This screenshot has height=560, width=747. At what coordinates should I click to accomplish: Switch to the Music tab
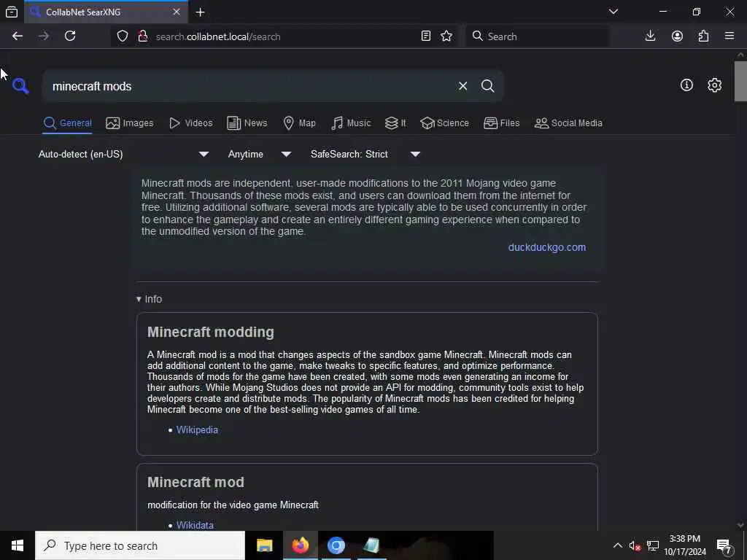[351, 123]
